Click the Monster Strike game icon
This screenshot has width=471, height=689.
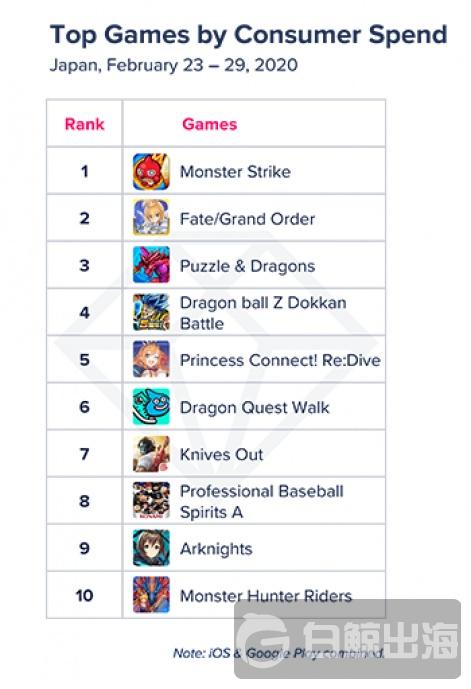(x=151, y=171)
